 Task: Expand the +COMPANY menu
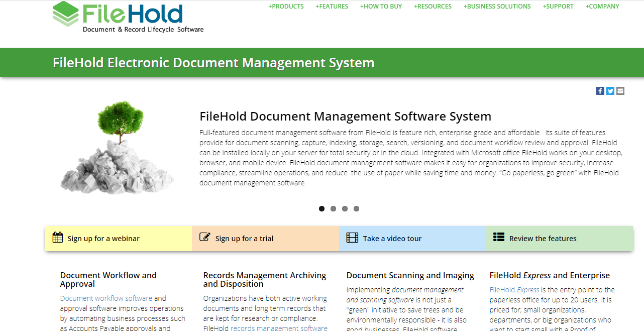click(x=602, y=7)
